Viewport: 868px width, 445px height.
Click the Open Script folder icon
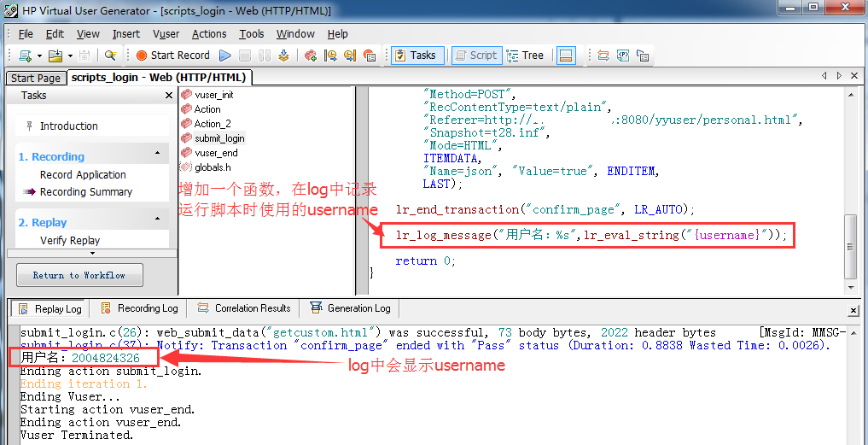coord(55,56)
